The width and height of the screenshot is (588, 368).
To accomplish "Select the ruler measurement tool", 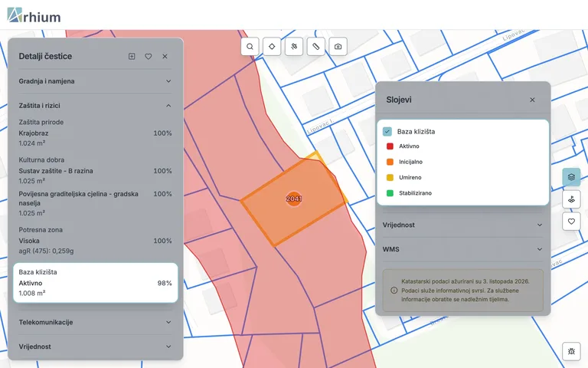I will tap(316, 47).
